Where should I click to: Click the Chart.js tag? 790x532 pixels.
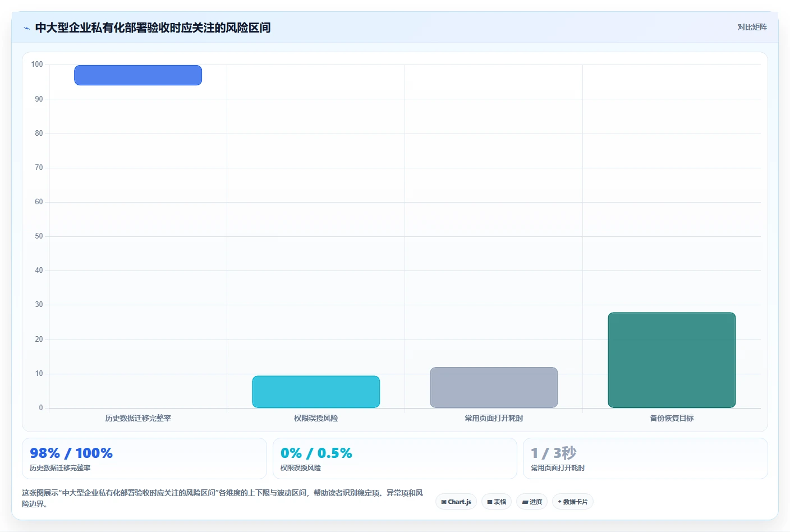456,502
